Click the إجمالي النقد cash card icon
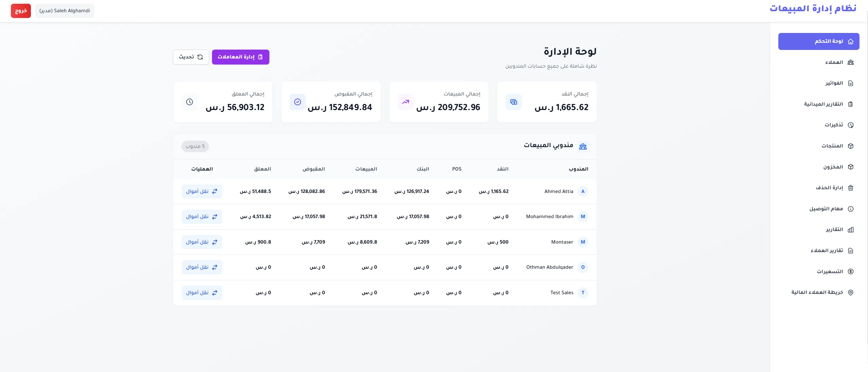This screenshot has width=868, height=372. coord(513,102)
